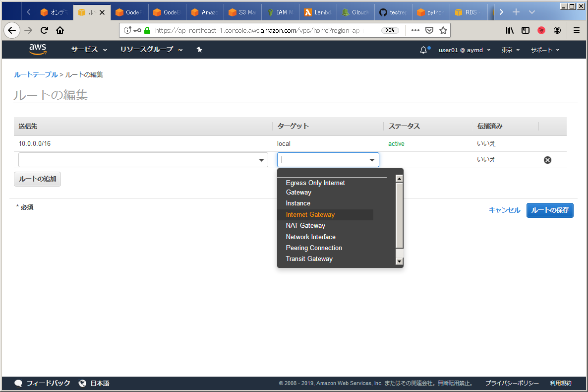The image size is (588, 392).
Task: Click the green active status text
Action: tap(396, 144)
